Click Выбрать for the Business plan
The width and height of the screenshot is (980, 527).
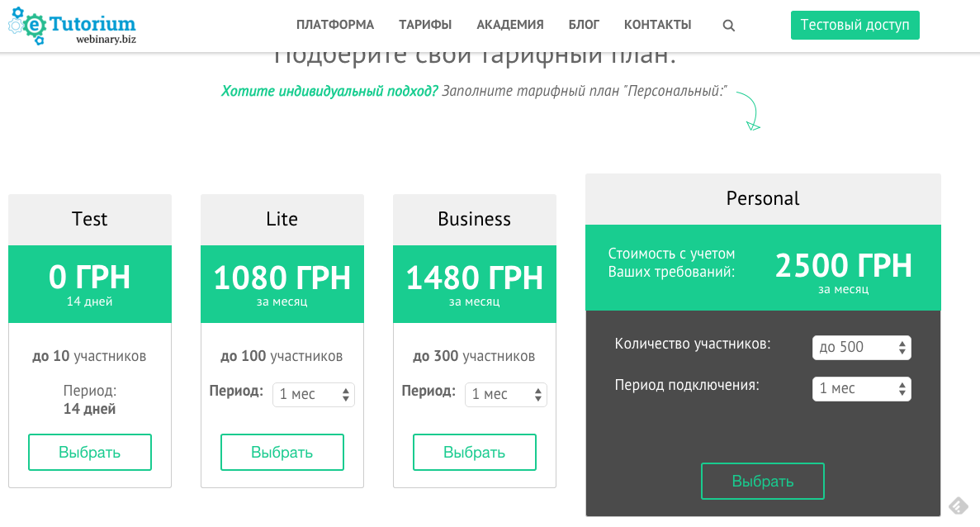click(474, 452)
